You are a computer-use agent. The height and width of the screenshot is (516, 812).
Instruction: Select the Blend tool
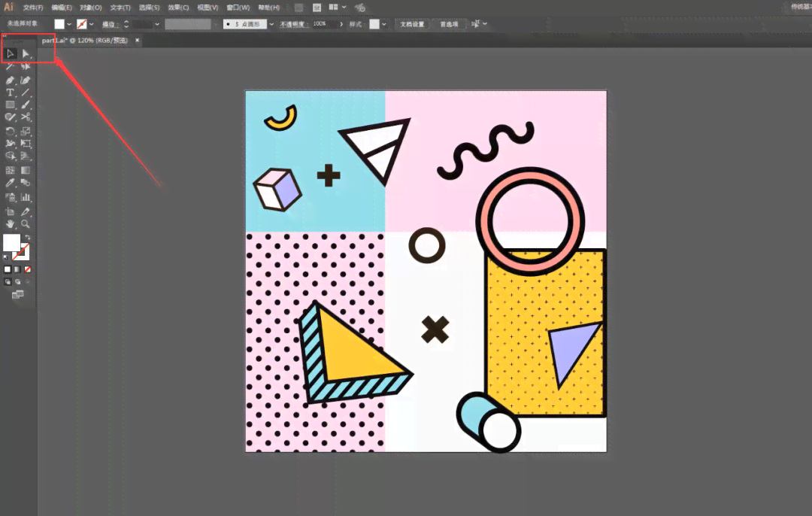tap(26, 183)
